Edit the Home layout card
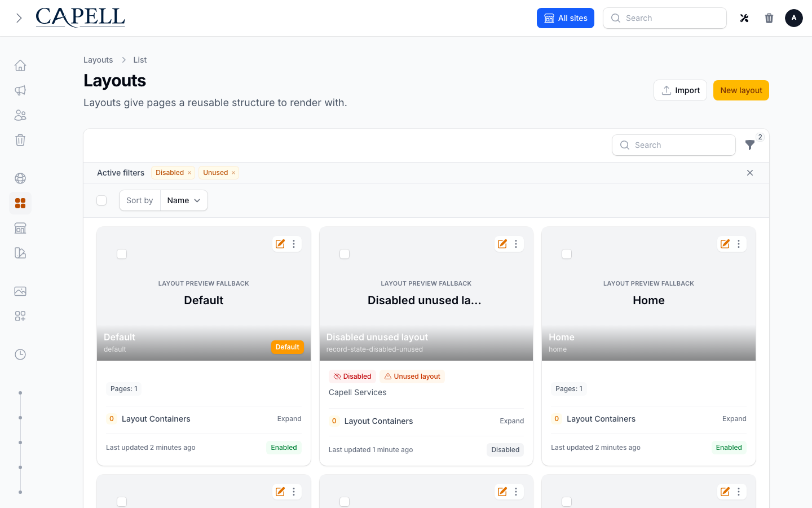Viewport: 812px width, 508px height. tap(725, 244)
